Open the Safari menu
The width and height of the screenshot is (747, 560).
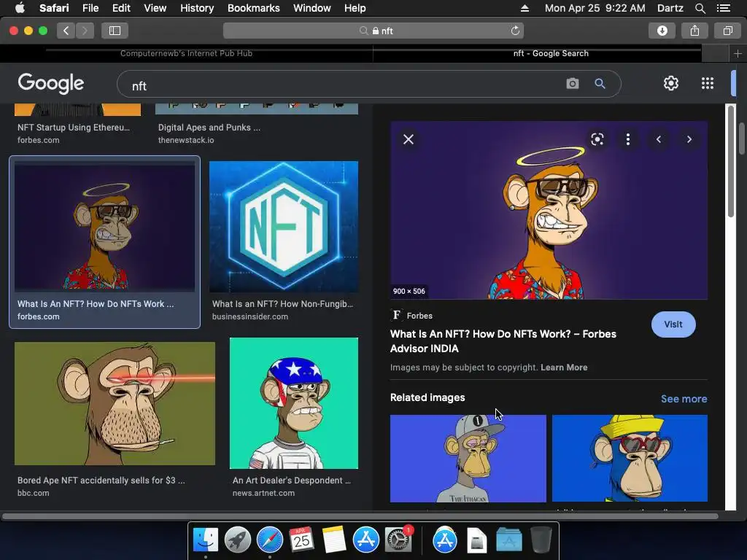pos(54,8)
